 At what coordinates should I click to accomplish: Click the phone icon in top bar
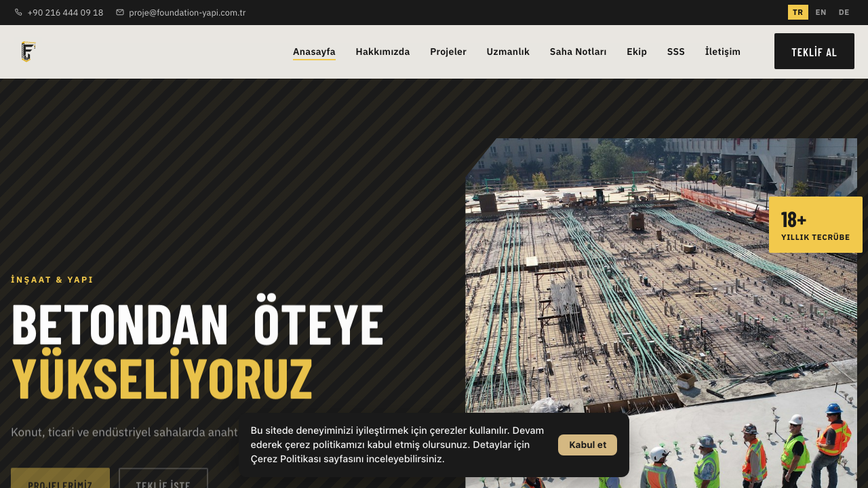[x=18, y=12]
